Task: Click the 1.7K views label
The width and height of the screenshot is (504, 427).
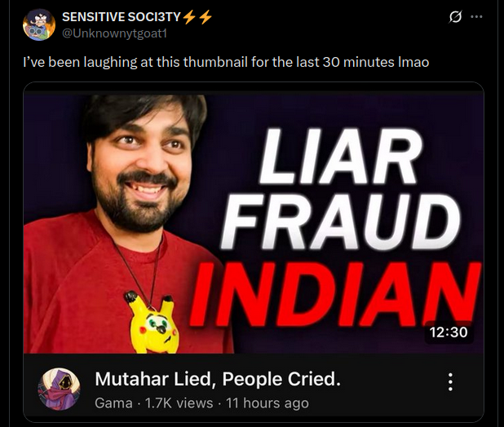Action: (179, 403)
